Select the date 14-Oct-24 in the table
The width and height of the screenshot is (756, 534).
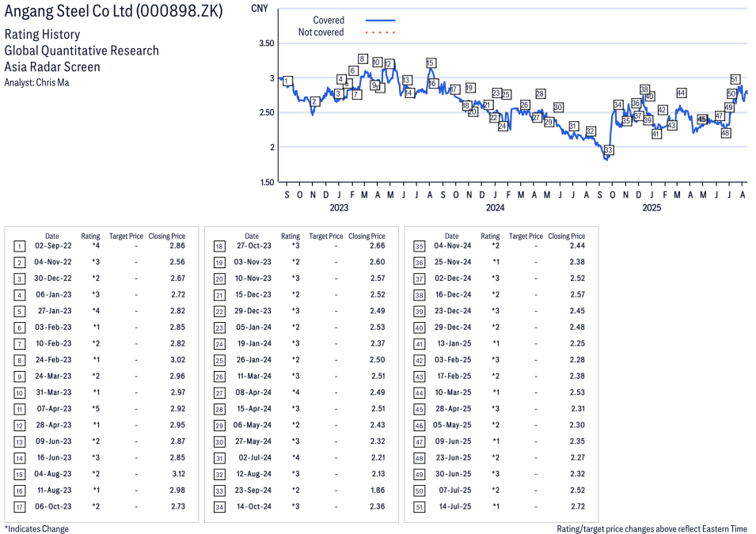(x=253, y=506)
